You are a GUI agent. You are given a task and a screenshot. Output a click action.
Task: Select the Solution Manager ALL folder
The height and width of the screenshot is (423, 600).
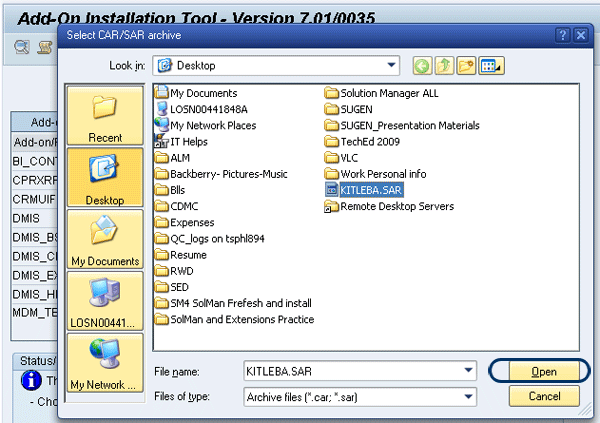tap(389, 93)
